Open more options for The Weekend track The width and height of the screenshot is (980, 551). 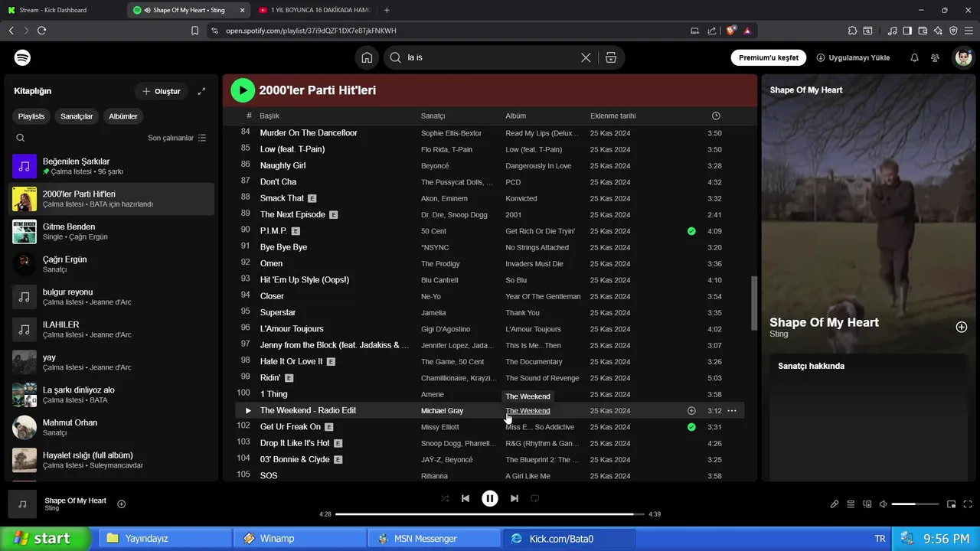point(732,411)
